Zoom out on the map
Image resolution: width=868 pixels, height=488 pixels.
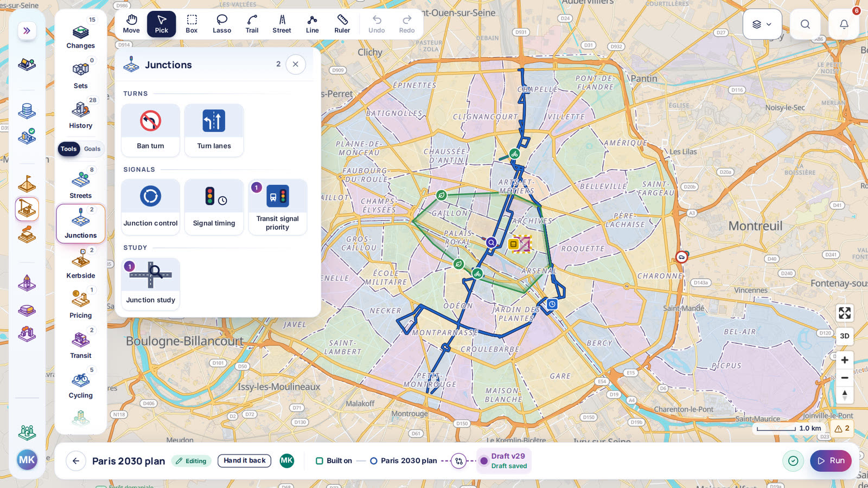(845, 377)
